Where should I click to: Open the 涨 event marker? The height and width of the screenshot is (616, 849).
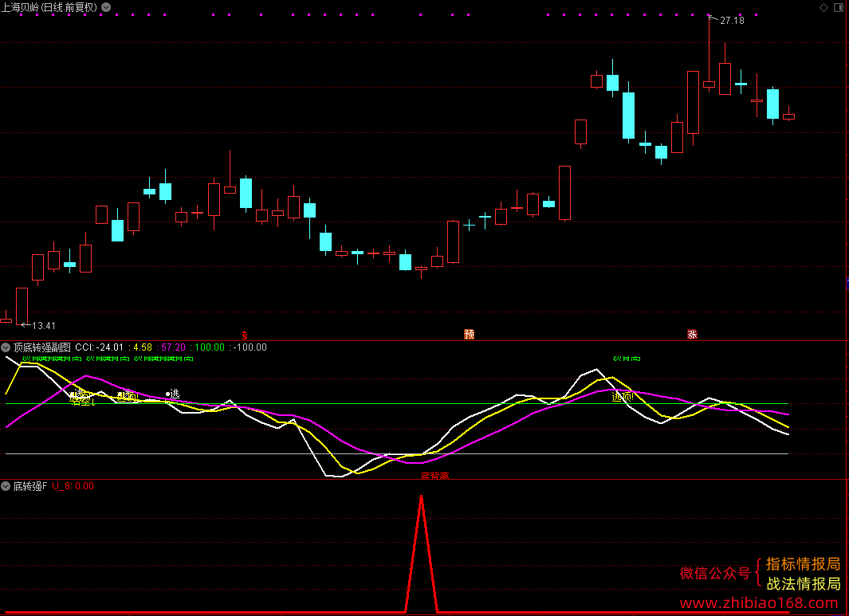click(692, 335)
